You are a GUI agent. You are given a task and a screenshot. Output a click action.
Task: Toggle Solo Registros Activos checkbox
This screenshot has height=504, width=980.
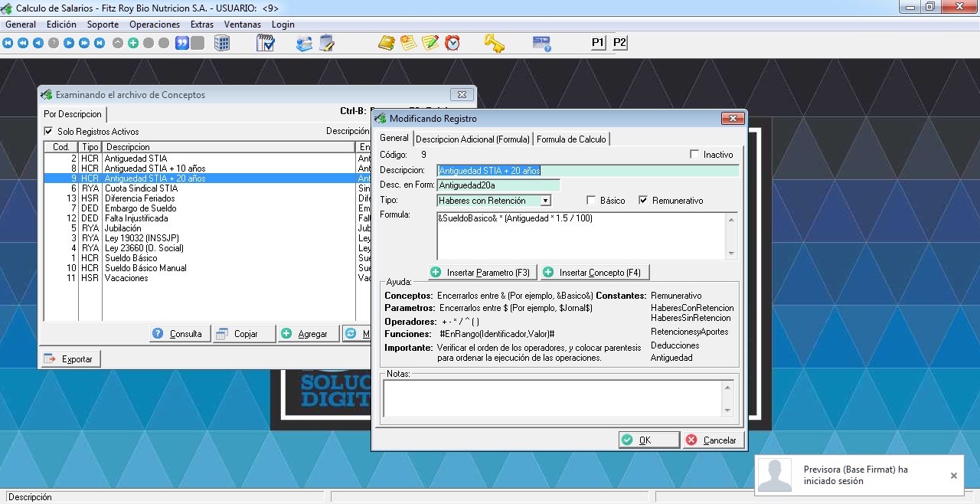pos(49,132)
